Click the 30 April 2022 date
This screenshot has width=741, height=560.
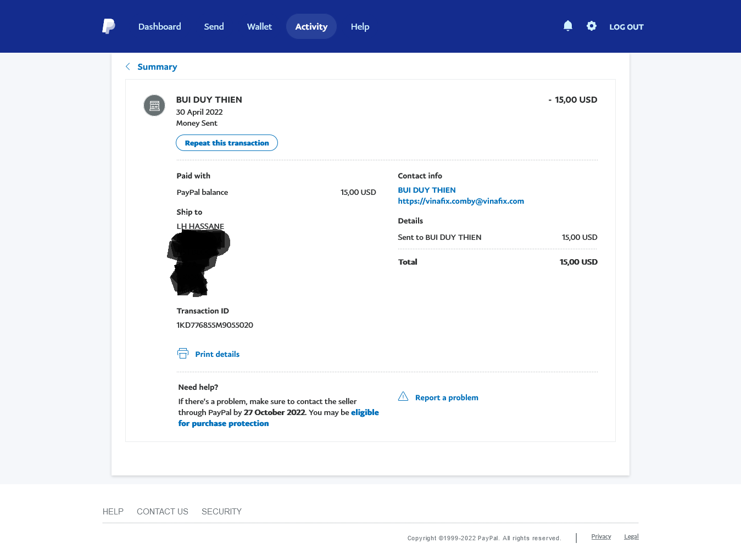tap(199, 112)
